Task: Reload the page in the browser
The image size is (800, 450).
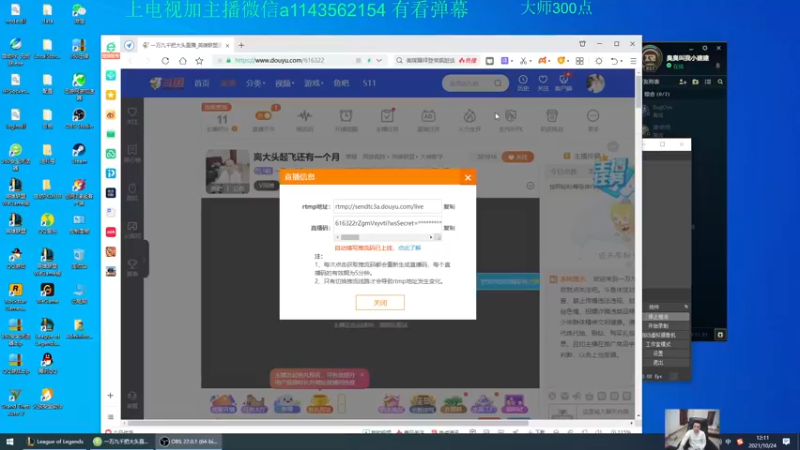Action: (165, 61)
